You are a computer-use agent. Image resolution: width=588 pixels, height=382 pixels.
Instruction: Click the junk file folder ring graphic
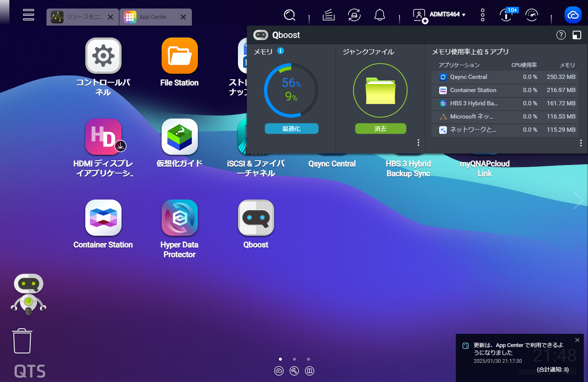(380, 90)
